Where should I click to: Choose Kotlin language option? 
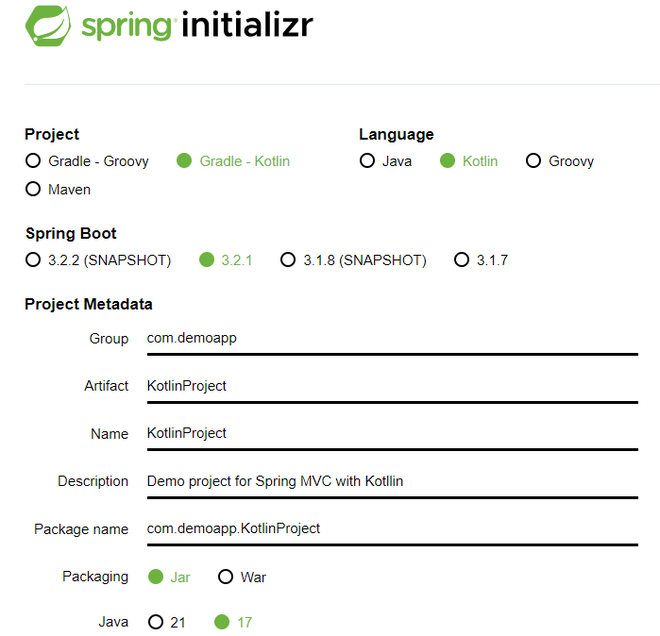(447, 161)
